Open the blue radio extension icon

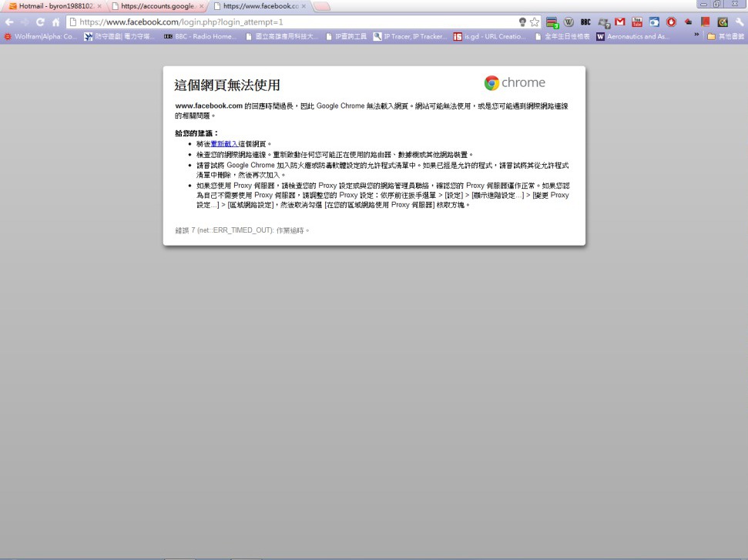[654, 22]
